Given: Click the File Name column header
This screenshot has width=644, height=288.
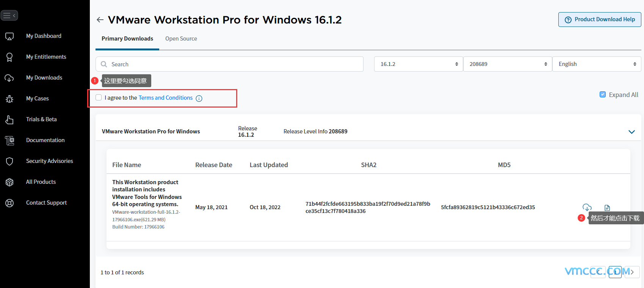Looking at the screenshot, I should click(x=127, y=165).
